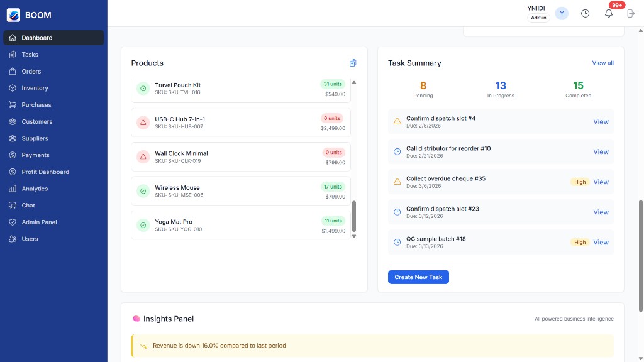
Task: Click the logout icon in header
Action: [x=631, y=14]
